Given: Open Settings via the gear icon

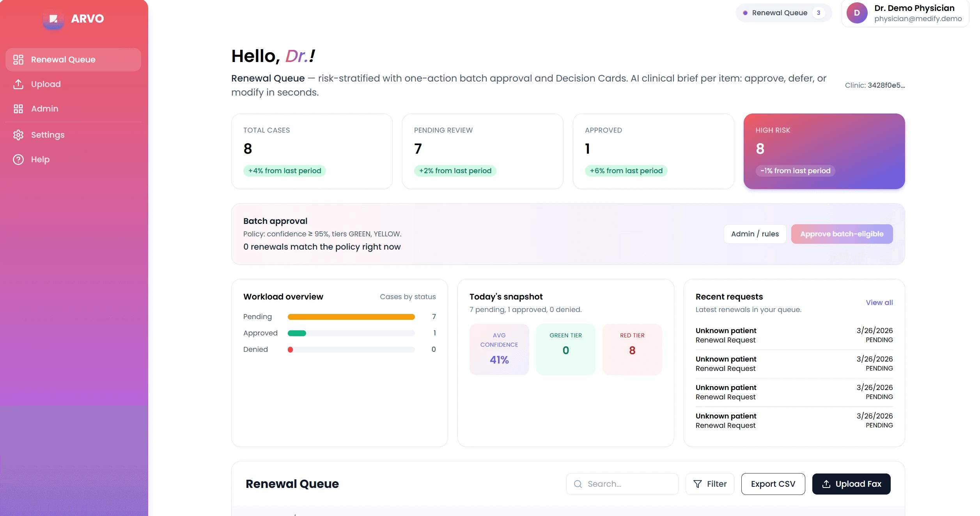Looking at the screenshot, I should [18, 135].
